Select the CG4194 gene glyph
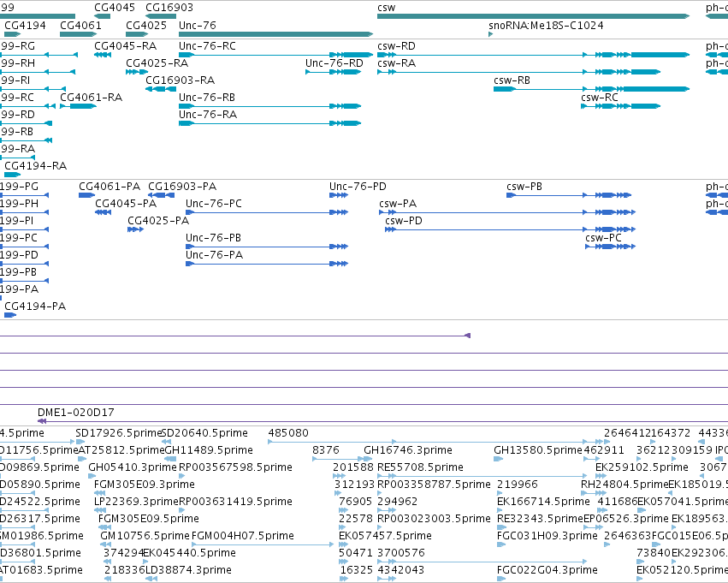The image size is (728, 583). point(13,34)
